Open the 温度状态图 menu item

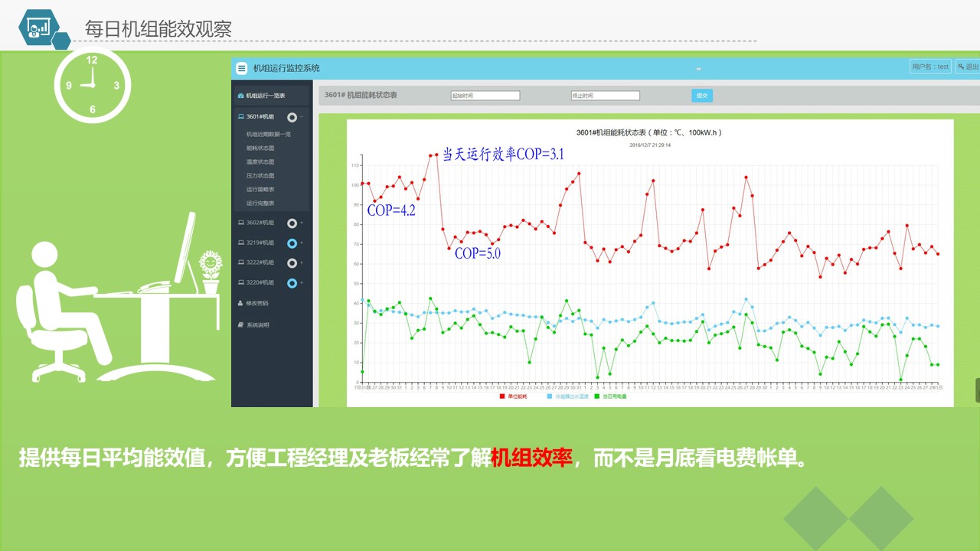260,161
